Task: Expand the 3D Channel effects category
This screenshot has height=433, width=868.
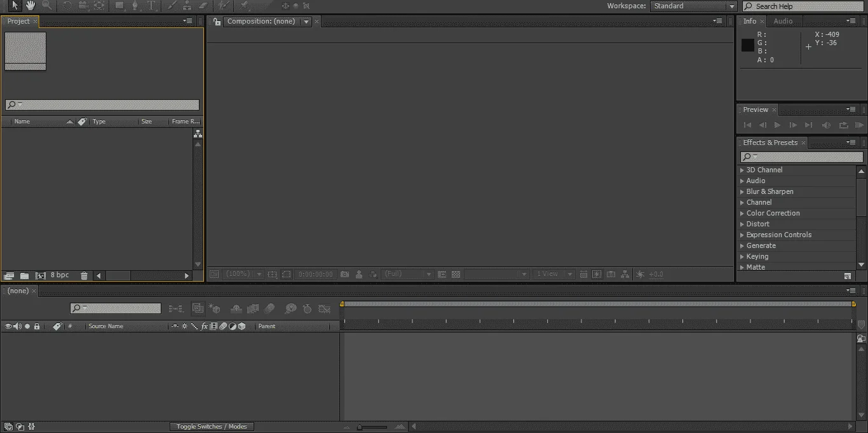Action: [x=742, y=170]
